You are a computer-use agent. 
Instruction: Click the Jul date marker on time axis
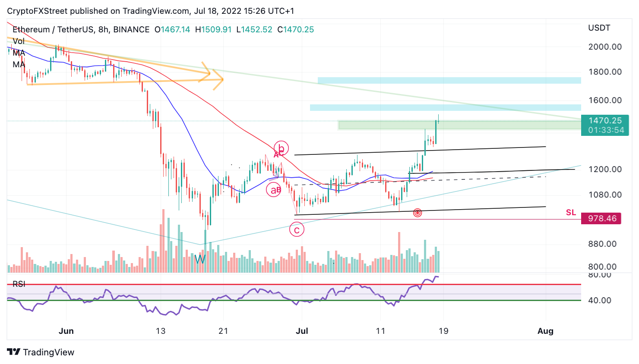302,331
